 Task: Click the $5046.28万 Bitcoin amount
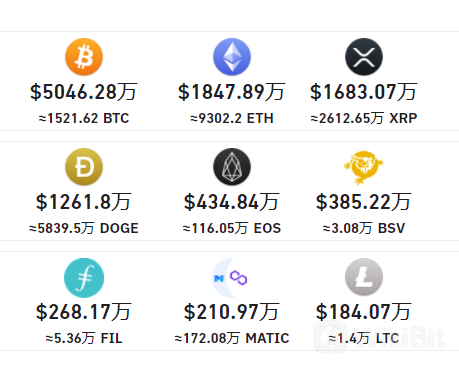coord(84,92)
